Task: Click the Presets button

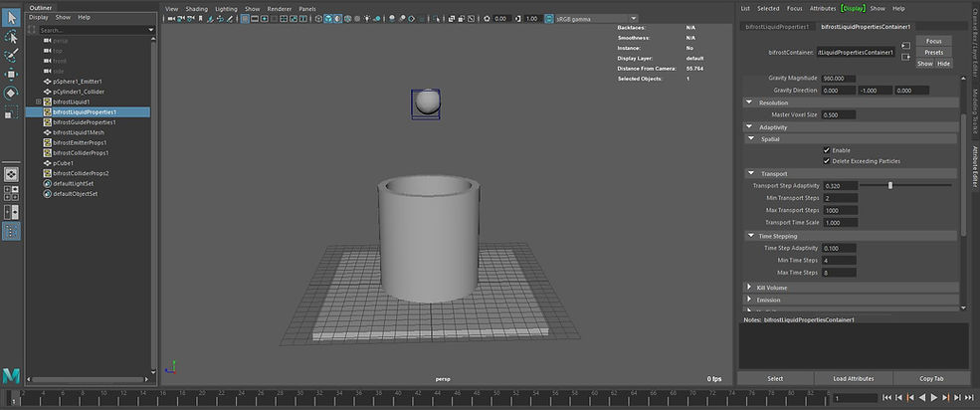Action: point(934,53)
